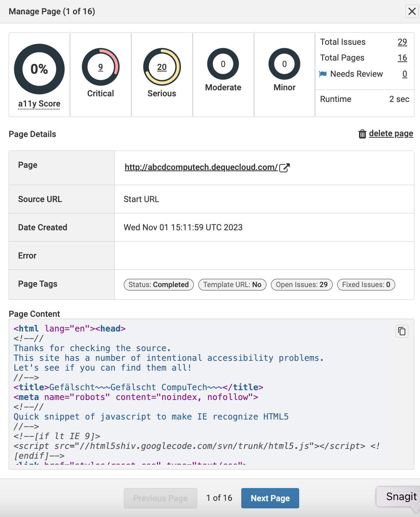Go to Next Page

(270, 498)
